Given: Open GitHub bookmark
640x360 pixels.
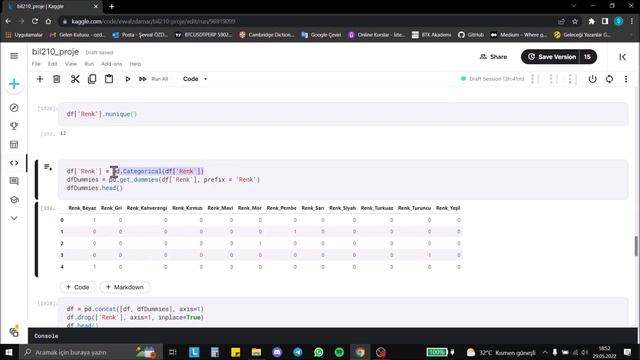Looking at the screenshot, I should (x=471, y=35).
